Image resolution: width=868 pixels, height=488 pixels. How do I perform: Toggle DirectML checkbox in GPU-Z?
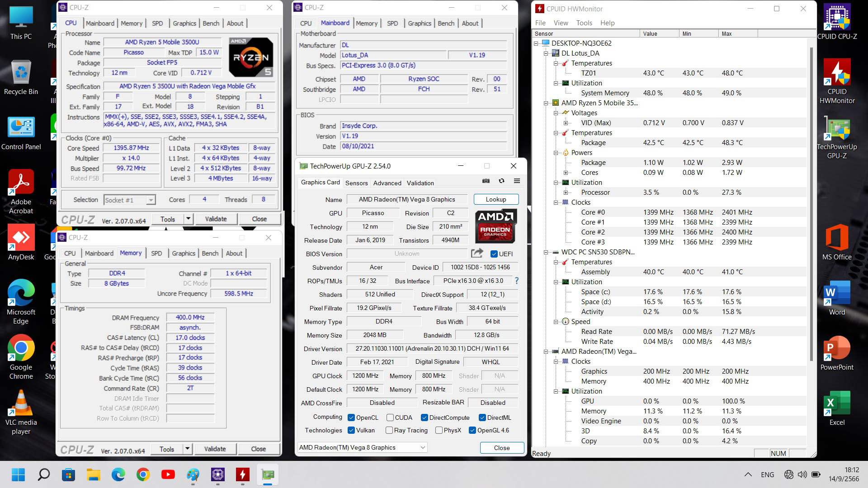coord(482,418)
